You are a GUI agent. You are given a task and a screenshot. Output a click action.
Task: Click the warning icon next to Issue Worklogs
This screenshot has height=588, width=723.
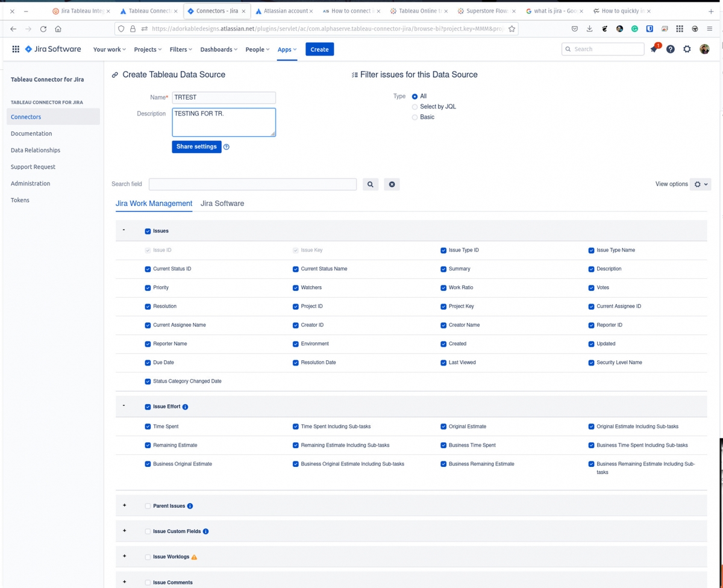194,557
